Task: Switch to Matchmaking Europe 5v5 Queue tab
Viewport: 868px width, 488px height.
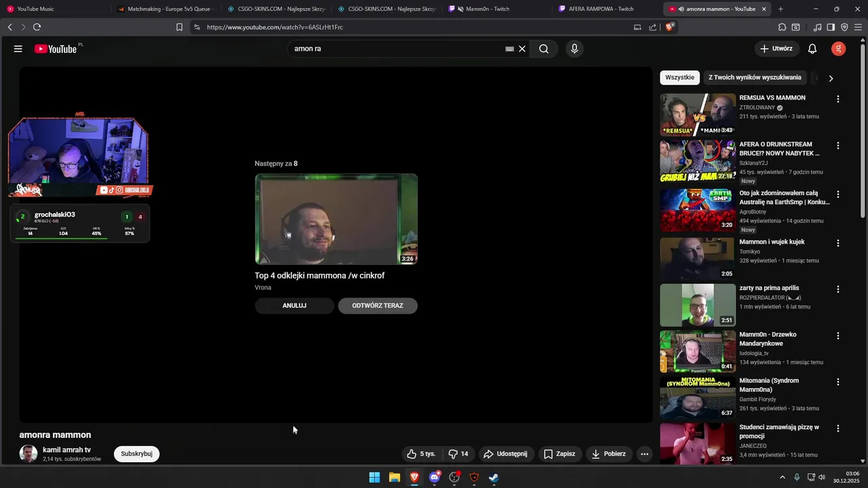Action: click(165, 9)
